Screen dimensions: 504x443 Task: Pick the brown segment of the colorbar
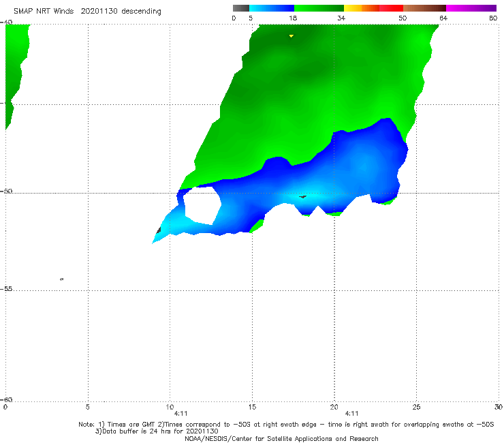click(x=424, y=8)
